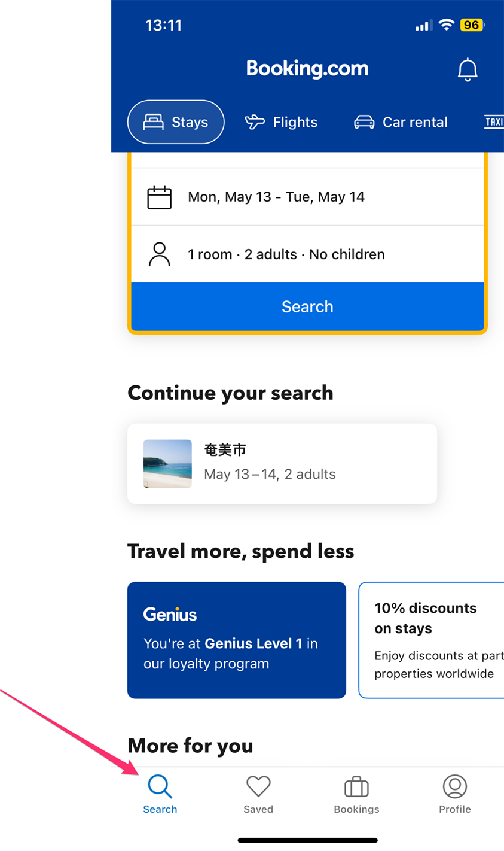The height and width of the screenshot is (851, 504).
Task: Tap the bed icon in Stays
Action: pyautogui.click(x=153, y=122)
